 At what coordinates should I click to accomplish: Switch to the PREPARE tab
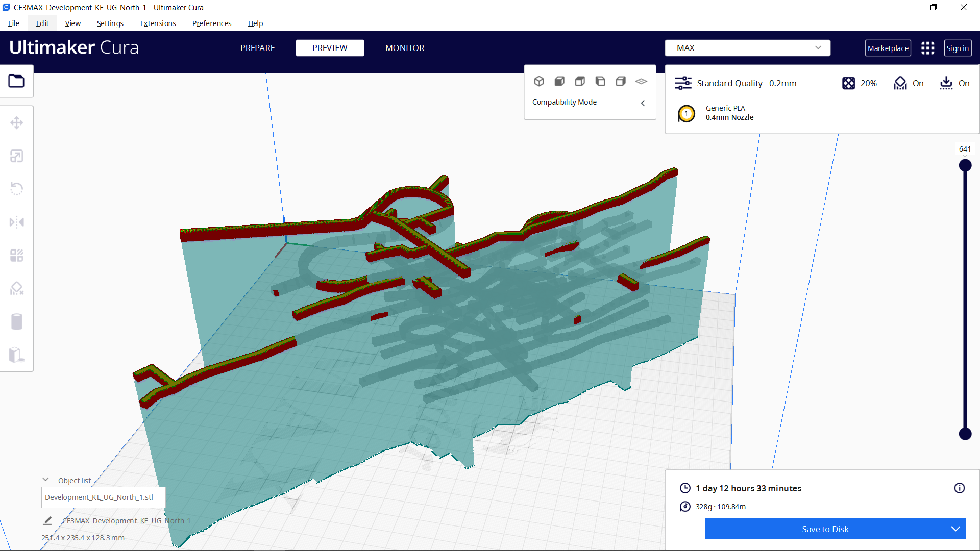(x=257, y=47)
